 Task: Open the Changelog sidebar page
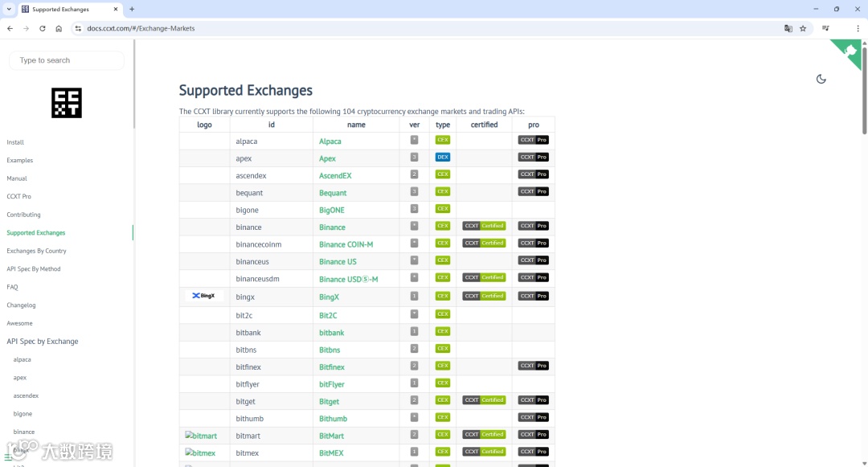[21, 305]
